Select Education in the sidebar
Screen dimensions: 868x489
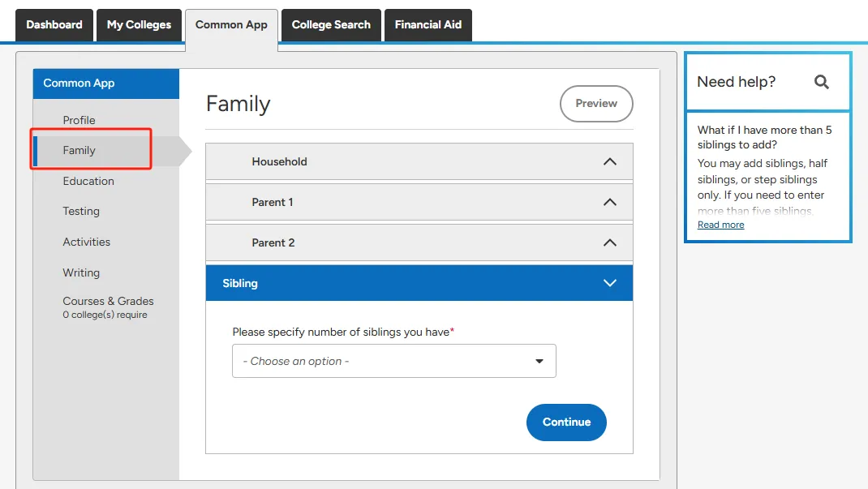[88, 181]
